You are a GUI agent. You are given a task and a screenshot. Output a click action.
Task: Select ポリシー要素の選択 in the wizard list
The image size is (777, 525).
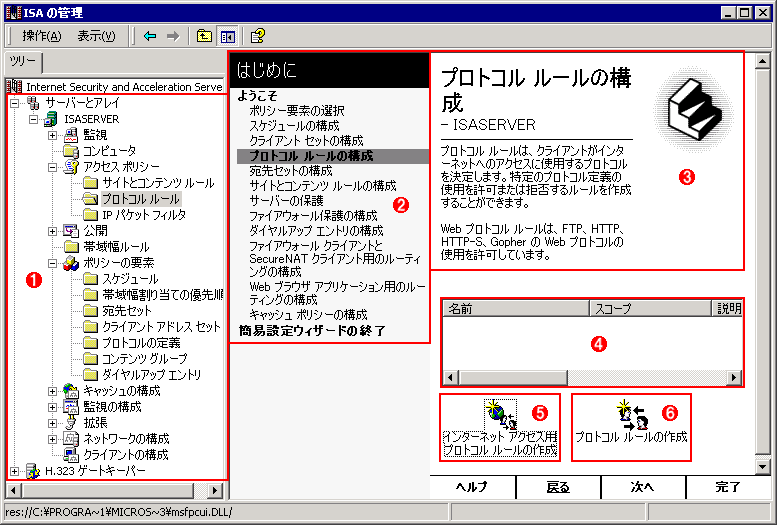tap(296, 111)
